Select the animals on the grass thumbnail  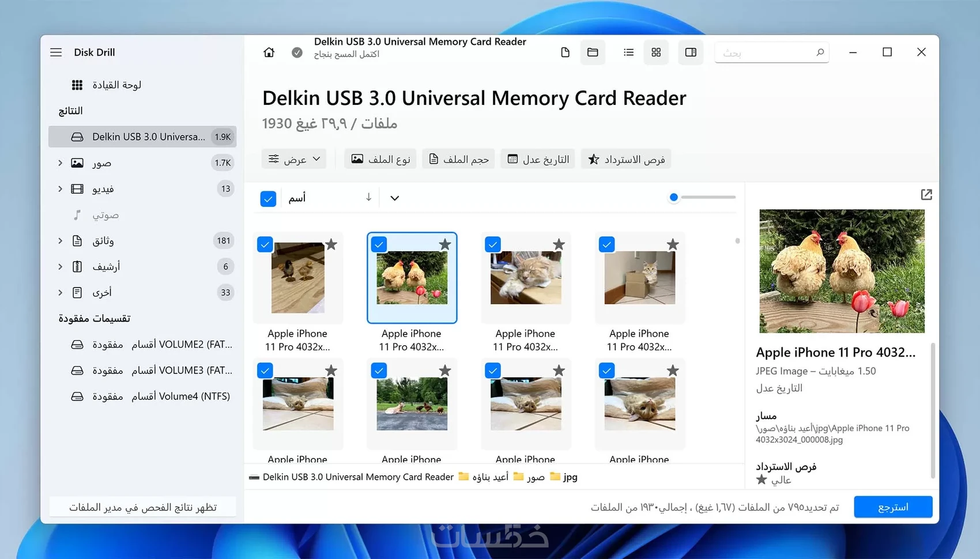412,404
